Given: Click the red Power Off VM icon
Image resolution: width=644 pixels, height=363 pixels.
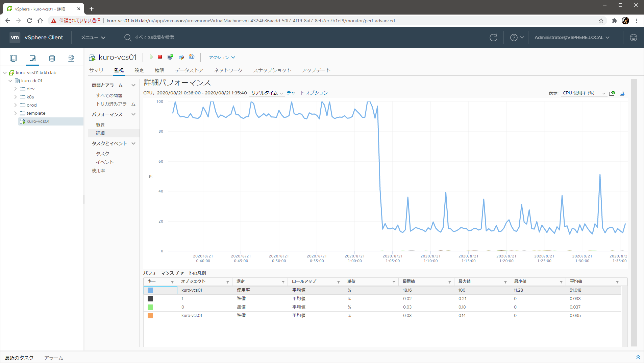Looking at the screenshot, I should pos(160,57).
